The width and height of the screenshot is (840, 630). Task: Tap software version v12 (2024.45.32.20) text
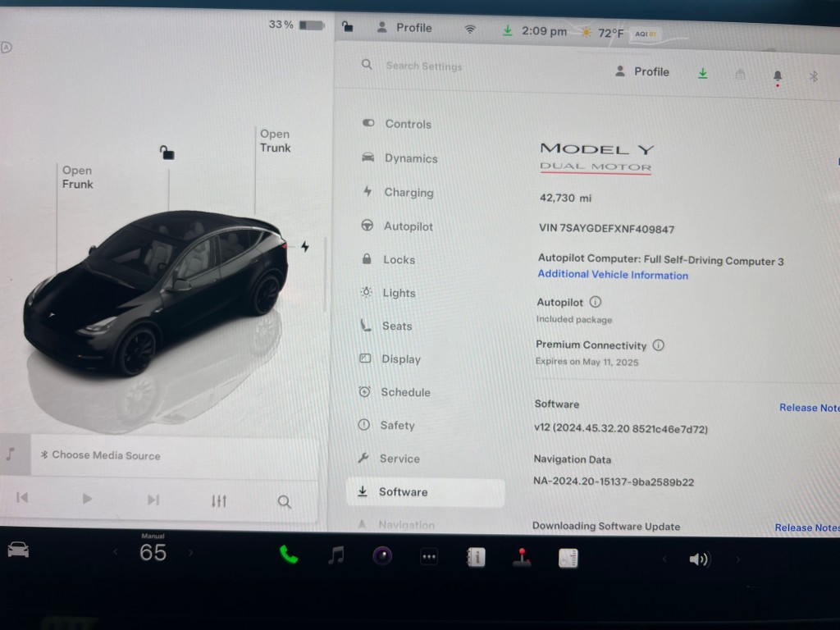coord(621,428)
